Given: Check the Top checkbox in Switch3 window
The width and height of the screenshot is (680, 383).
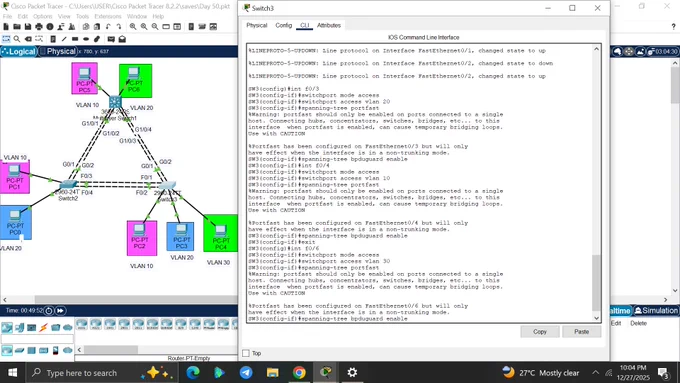Looking at the screenshot, I should [246, 353].
